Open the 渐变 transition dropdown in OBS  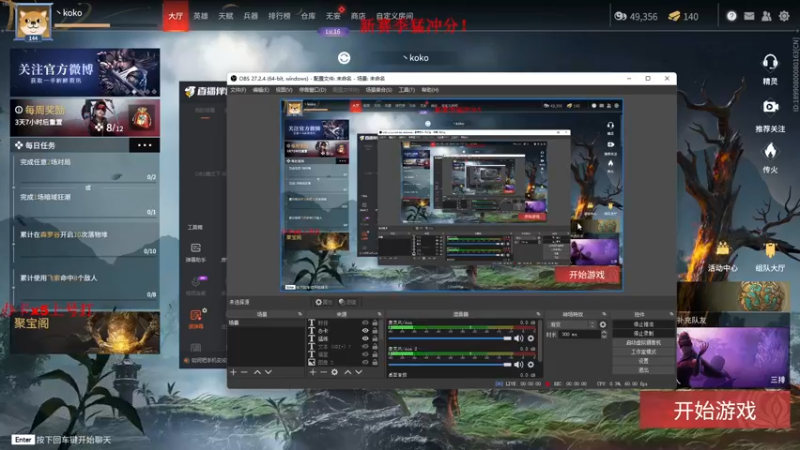pyautogui.click(x=571, y=324)
